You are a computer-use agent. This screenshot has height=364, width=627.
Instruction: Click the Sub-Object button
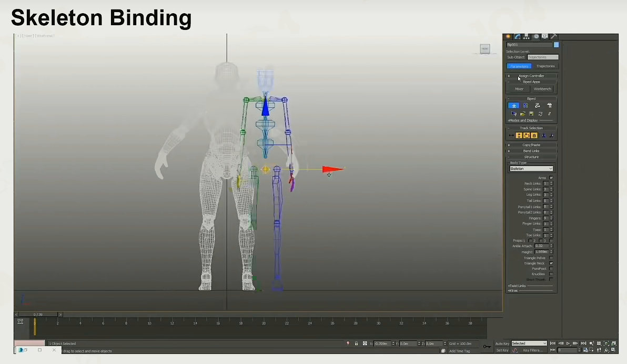pos(516,57)
